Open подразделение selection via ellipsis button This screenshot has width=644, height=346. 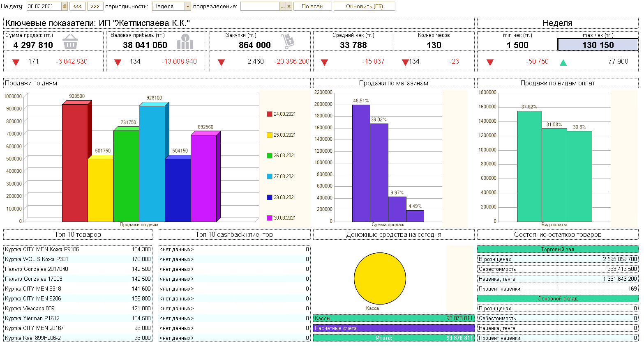pyautogui.click(x=283, y=6)
